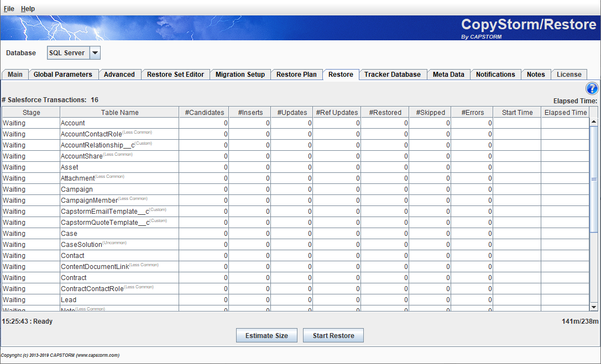Click the Elapsed Time column header
Screen dimensions: 601x364
[566, 112]
